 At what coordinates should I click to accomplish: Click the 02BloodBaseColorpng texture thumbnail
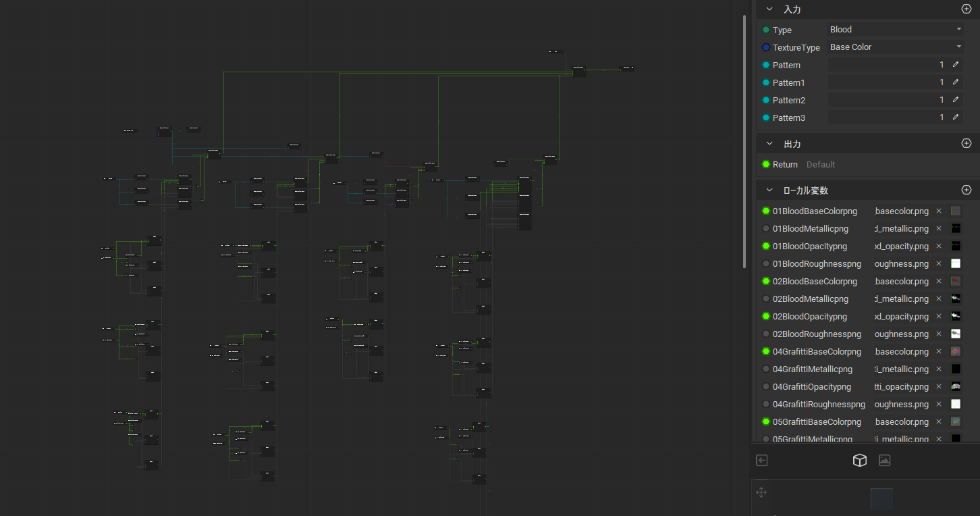[955, 282]
